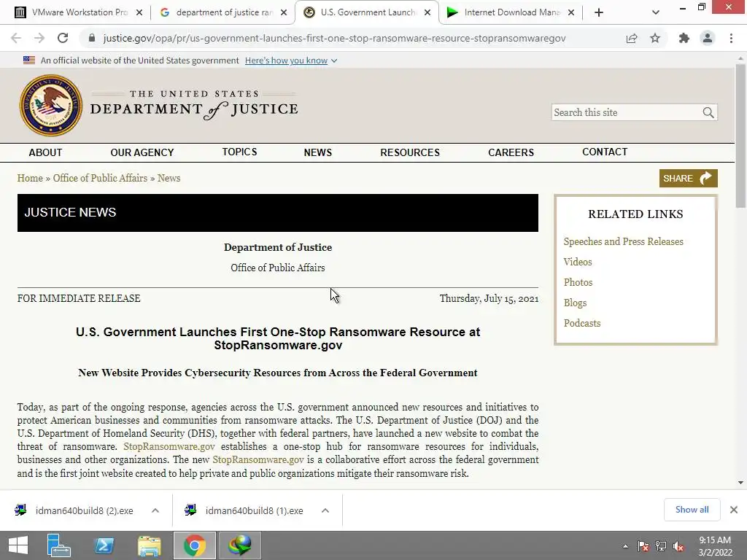Click the muted volume tray icon
The width and height of the screenshot is (747, 560).
[x=678, y=546]
